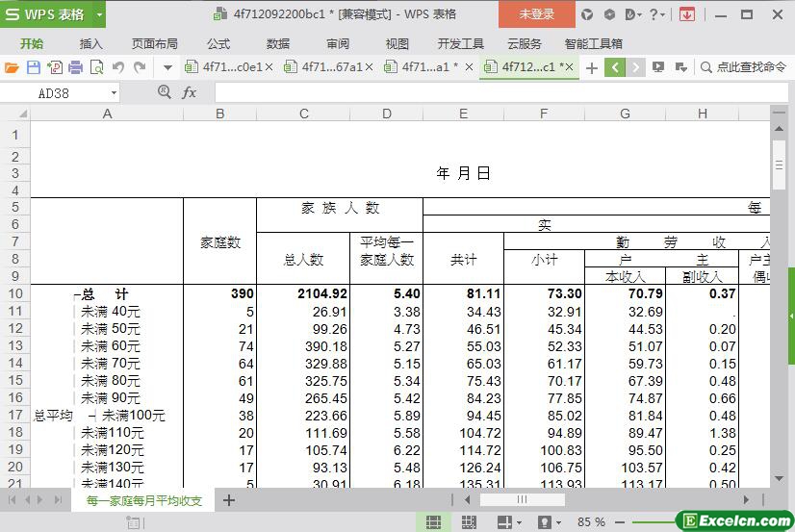The width and height of the screenshot is (795, 532).
Task: Open the 插入 ribbon tab
Action: tap(91, 44)
